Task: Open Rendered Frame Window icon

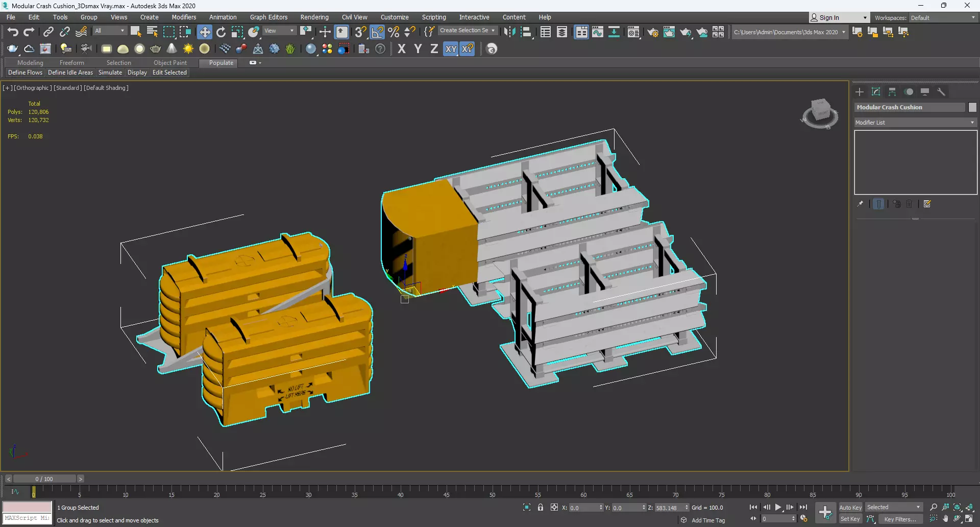Action: (669, 32)
